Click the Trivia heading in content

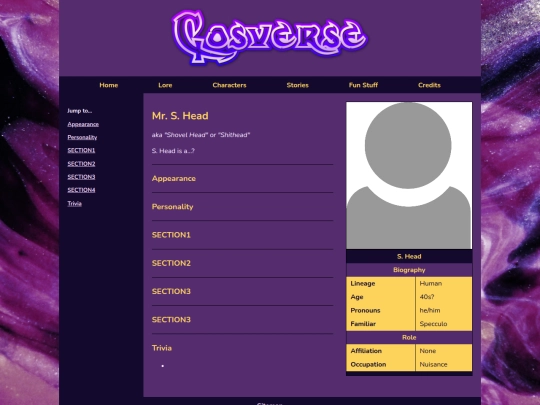[162, 348]
